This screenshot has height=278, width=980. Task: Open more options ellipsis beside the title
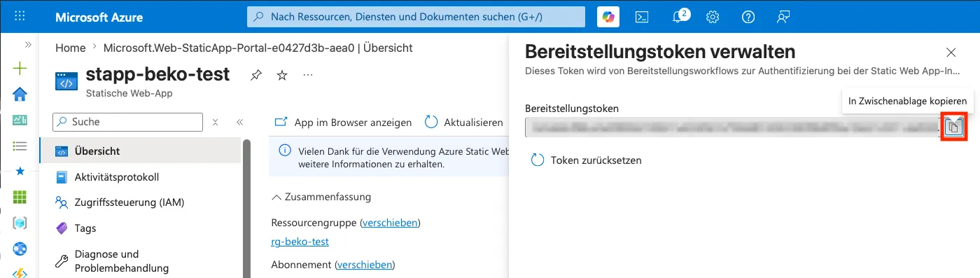(x=308, y=75)
